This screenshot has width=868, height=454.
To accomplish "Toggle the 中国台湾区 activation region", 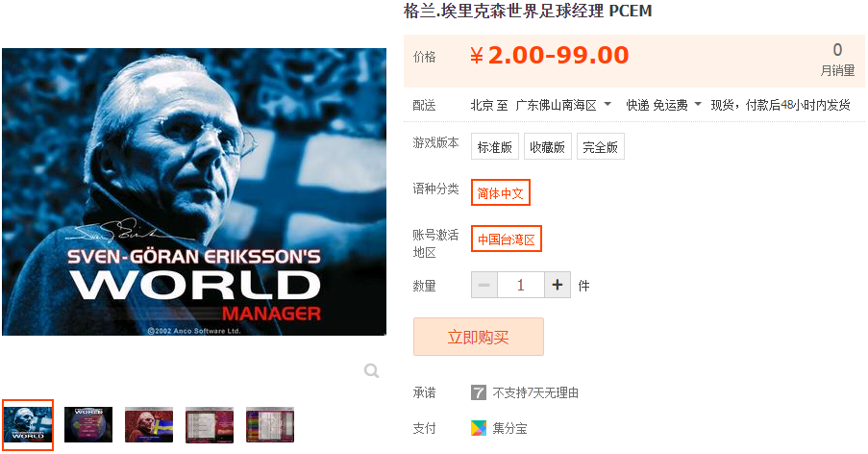I will click(x=506, y=239).
